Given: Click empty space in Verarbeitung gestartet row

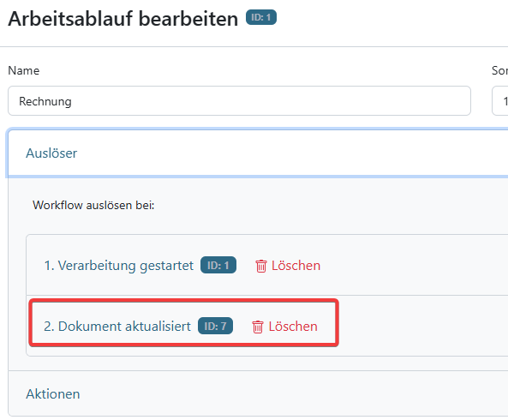Looking at the screenshot, I should point(415,265).
